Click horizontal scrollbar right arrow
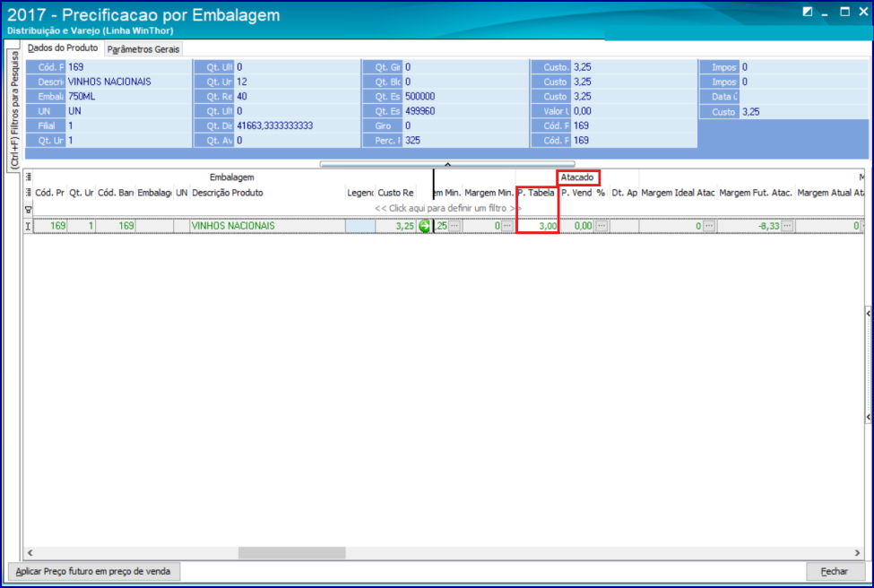This screenshot has height=588, width=874. click(857, 553)
